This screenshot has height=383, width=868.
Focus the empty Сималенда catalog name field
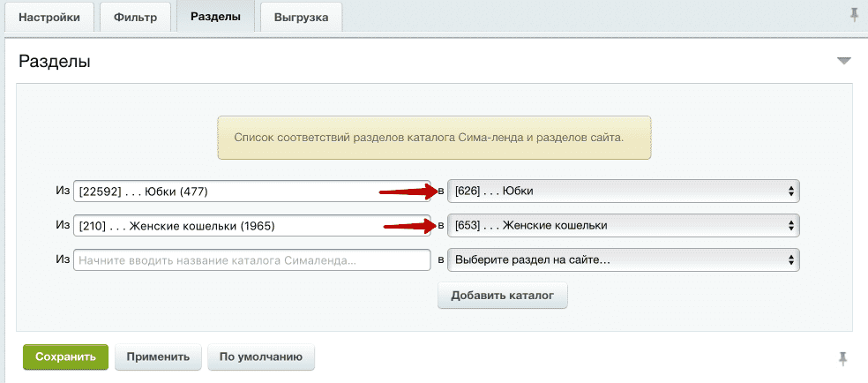(251, 259)
